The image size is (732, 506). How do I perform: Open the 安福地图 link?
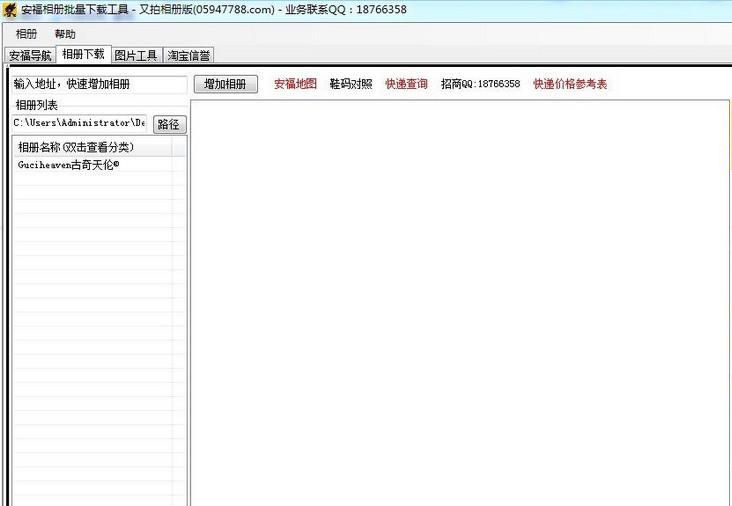click(x=295, y=84)
